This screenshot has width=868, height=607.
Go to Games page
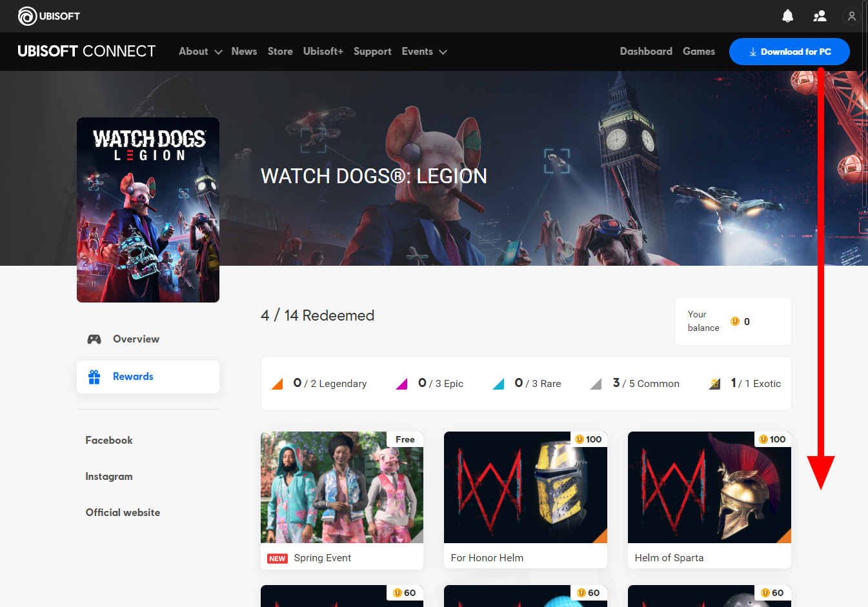coord(699,52)
